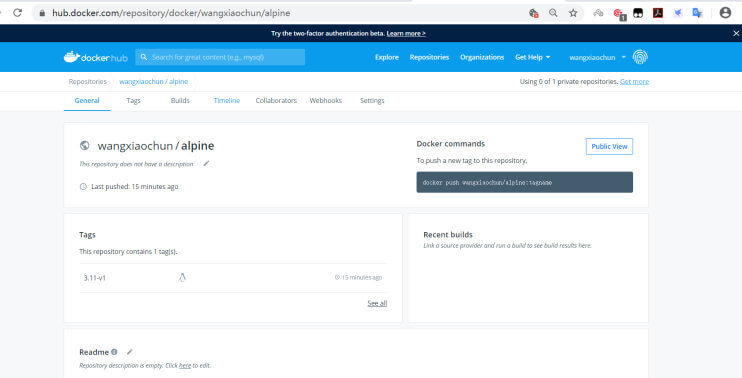Viewport: 742px width, 378px height.
Task: Switch to the Collaborators tab
Action: coord(276,101)
